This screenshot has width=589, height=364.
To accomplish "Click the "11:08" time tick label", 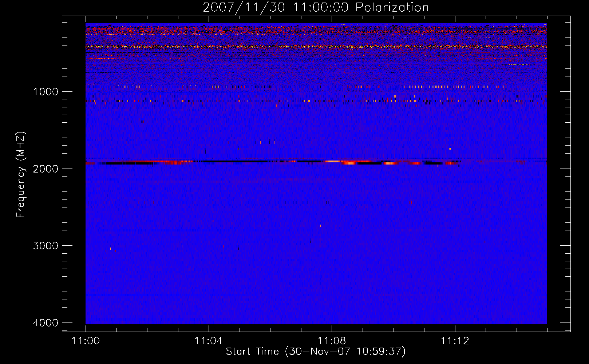I will pos(332,341).
